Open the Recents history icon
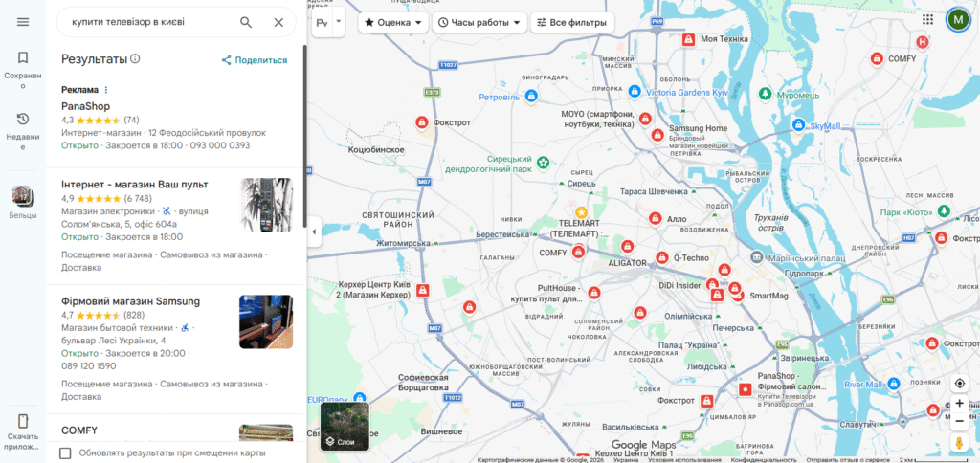 coord(23,119)
